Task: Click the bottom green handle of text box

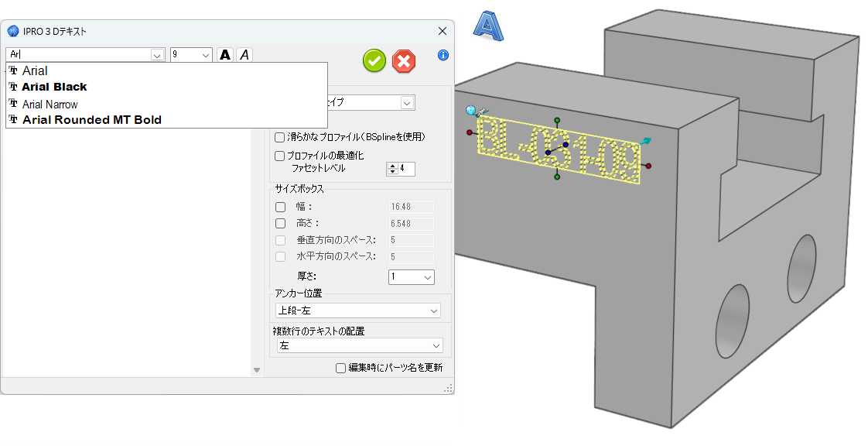Action: [x=557, y=177]
